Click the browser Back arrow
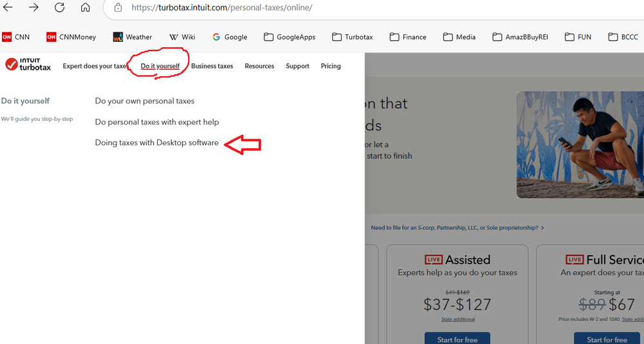Screen dimensions: 644x344 pos(8,7)
